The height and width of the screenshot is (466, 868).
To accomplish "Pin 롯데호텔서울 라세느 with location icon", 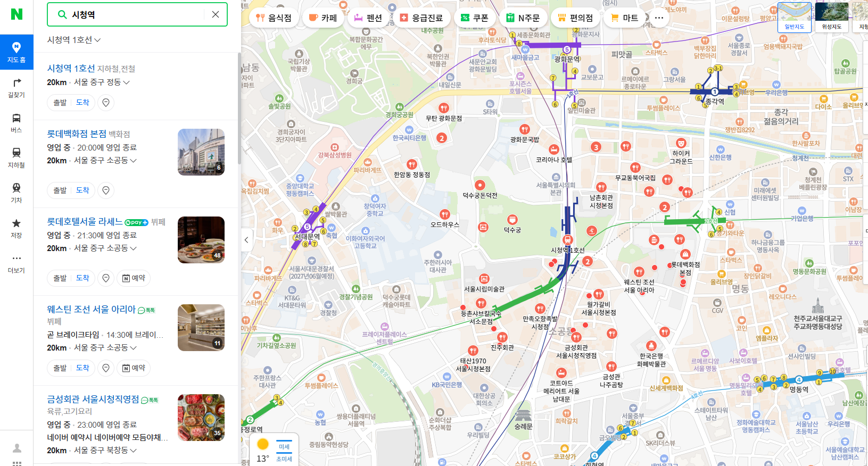I will (x=106, y=278).
